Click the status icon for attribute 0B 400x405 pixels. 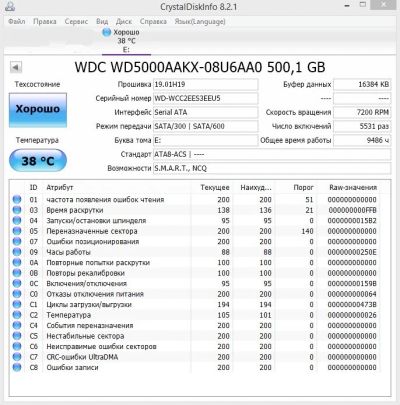[17, 273]
